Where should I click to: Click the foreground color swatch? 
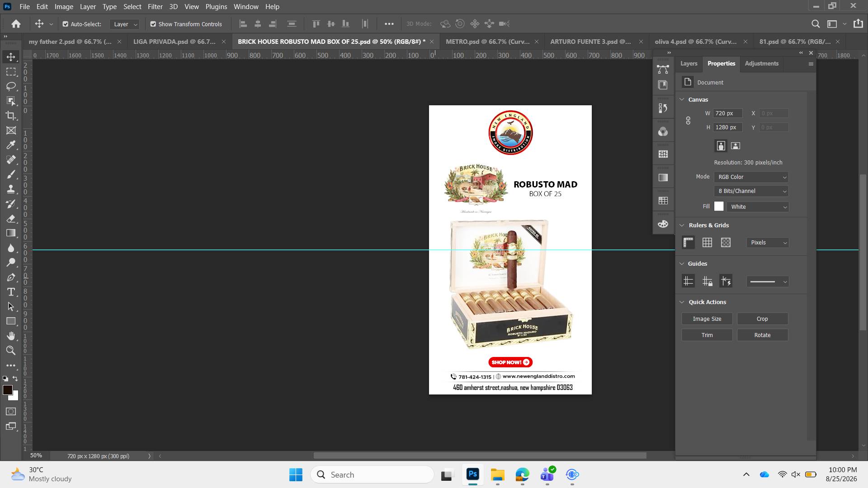pos(7,390)
